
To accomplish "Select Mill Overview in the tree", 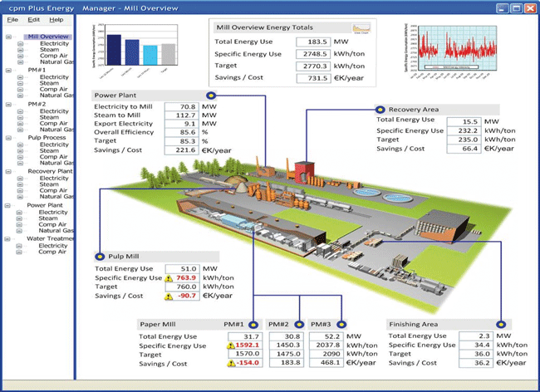I will click(x=48, y=37).
